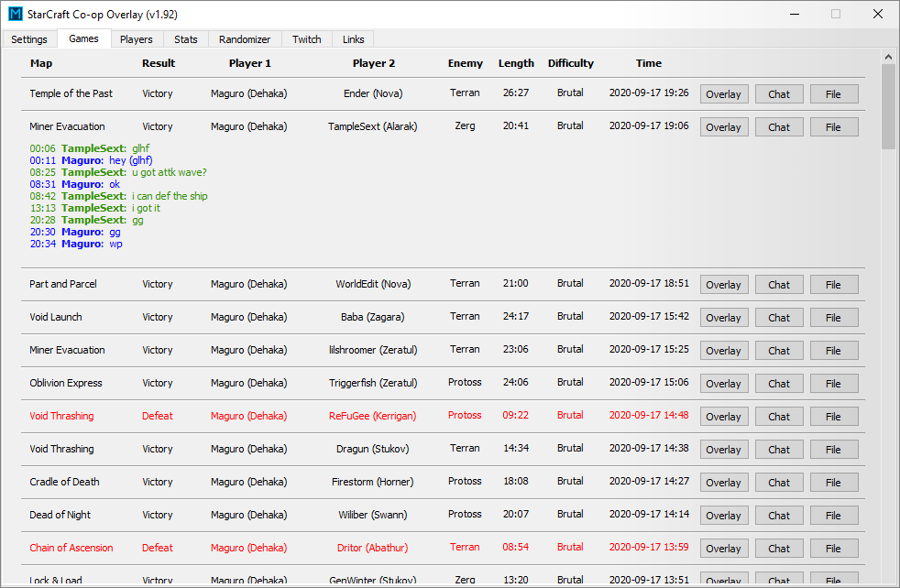Click 'Oblivion Express' map name
The image size is (900, 588).
(66, 383)
